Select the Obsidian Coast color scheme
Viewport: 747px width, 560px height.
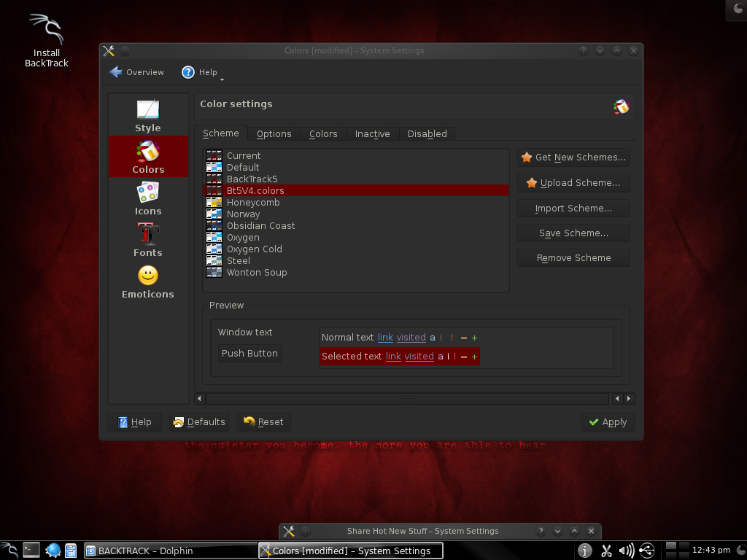pyautogui.click(x=356, y=226)
